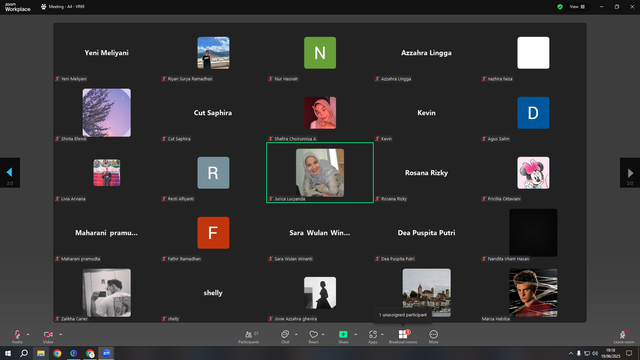Select Shafira Choirunnisa's profile photo
The height and width of the screenshot is (360, 640).
coord(320,113)
